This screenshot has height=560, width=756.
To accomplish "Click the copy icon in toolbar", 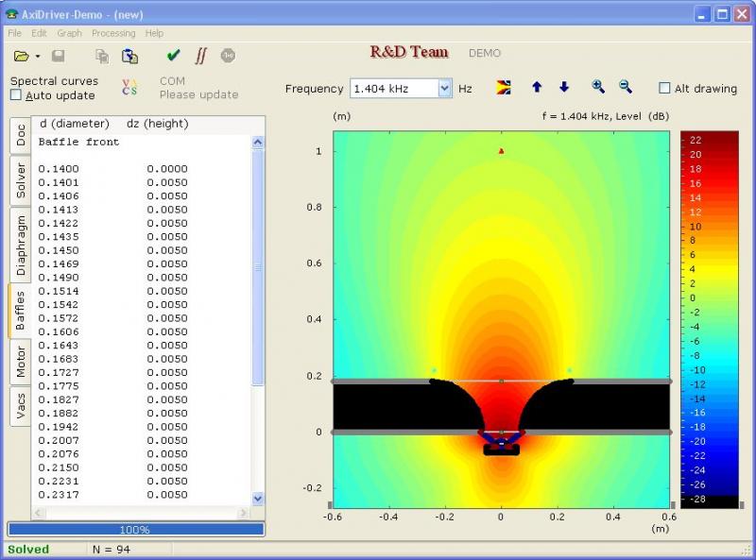I will tap(102, 57).
